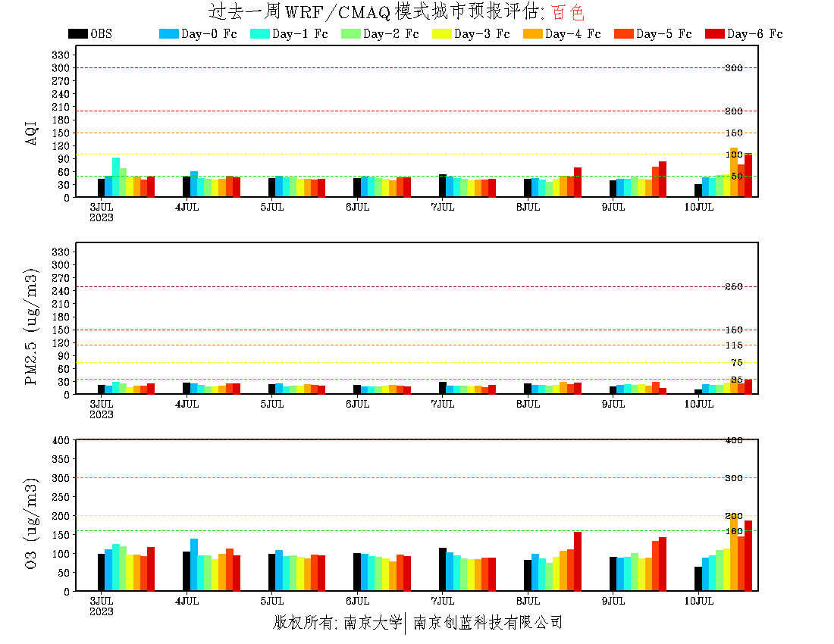Image resolution: width=834 pixels, height=644 pixels.
Task: Click '南京创蓝科技有限公司' footer text
Action: 488,622
